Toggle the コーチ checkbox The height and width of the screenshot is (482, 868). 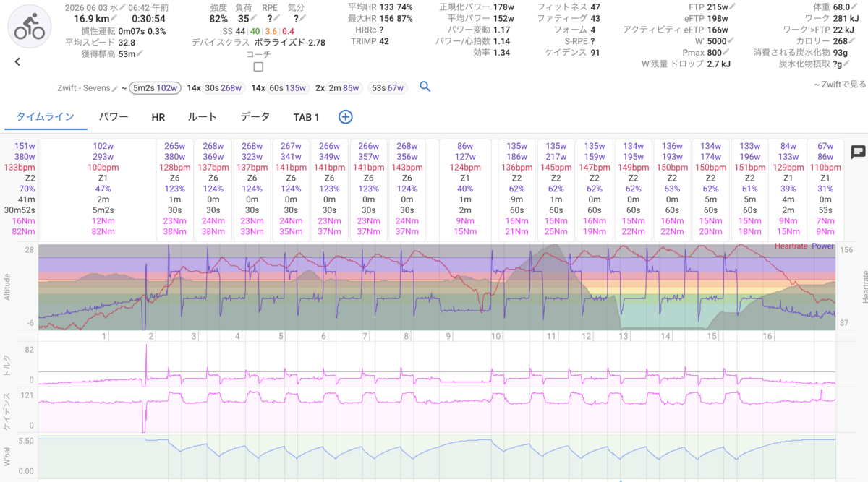(x=259, y=67)
